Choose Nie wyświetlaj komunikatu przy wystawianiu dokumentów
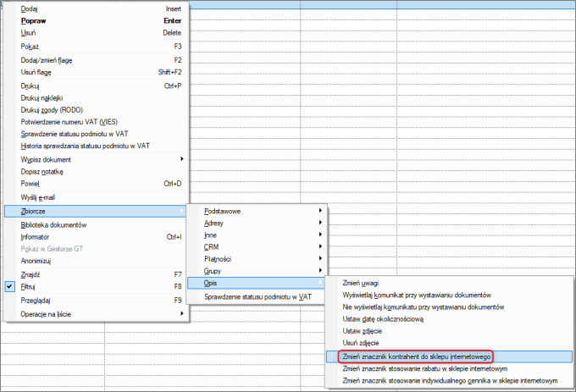 [x=449, y=306]
